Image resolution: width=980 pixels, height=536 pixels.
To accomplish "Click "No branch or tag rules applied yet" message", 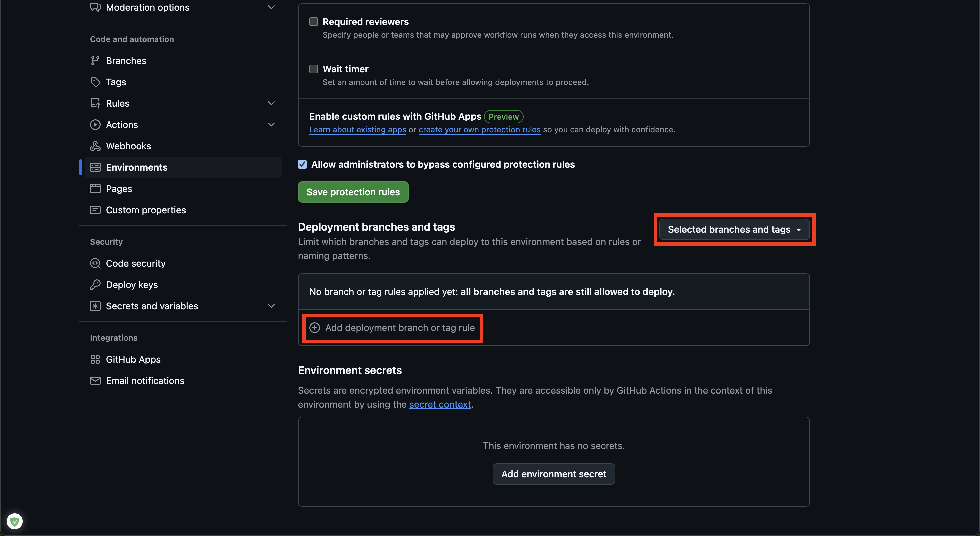I will tap(492, 291).
